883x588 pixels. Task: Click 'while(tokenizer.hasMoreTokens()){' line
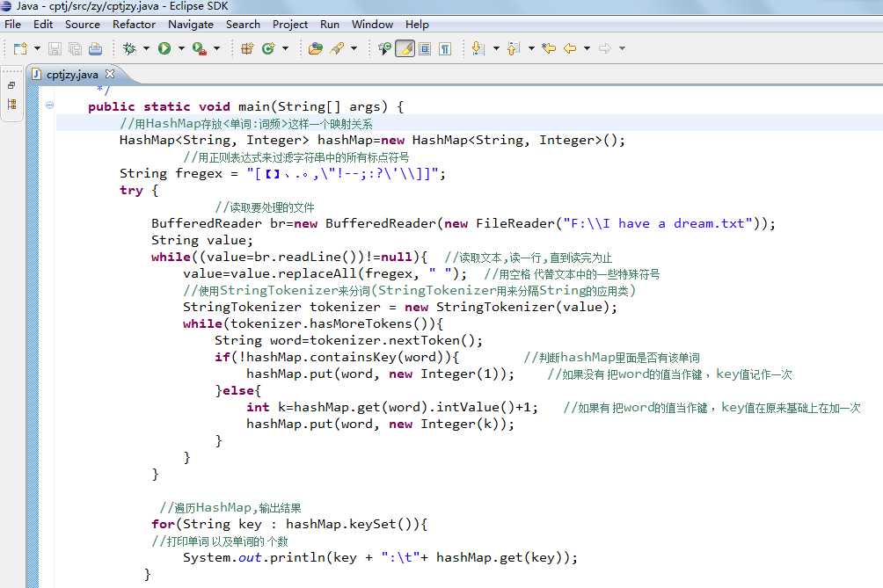click(x=313, y=323)
